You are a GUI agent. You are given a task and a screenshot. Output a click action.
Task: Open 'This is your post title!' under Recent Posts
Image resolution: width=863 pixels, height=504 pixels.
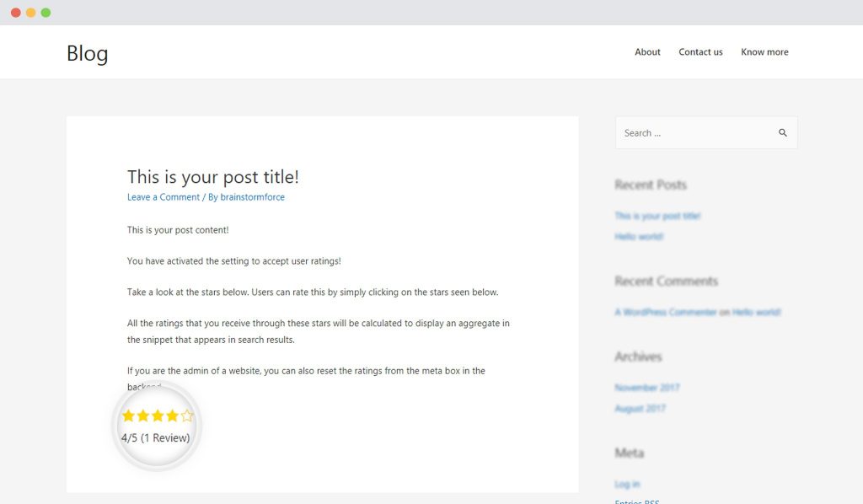657,216
